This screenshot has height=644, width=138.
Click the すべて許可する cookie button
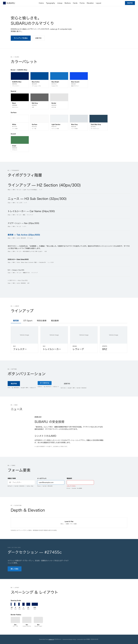point(45,383)
